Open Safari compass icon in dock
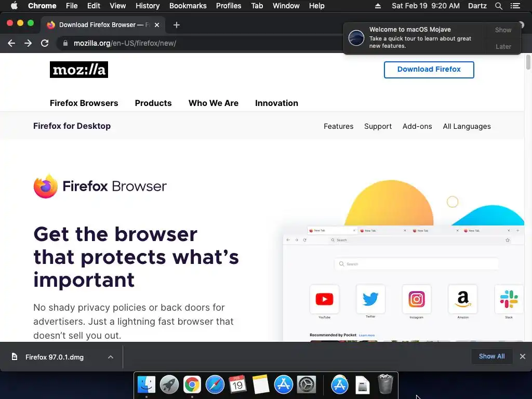Image resolution: width=532 pixels, height=399 pixels. [215, 384]
